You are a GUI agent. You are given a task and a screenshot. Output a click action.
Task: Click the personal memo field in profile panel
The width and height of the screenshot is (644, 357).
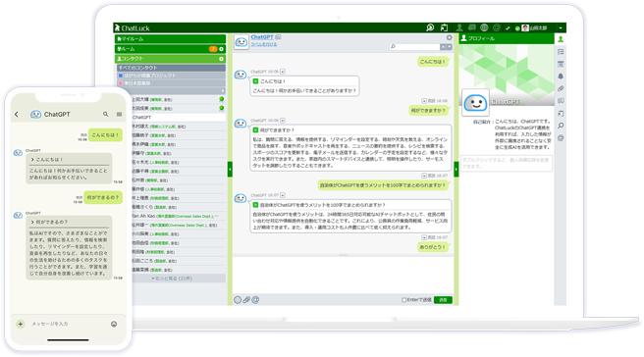pos(507,163)
